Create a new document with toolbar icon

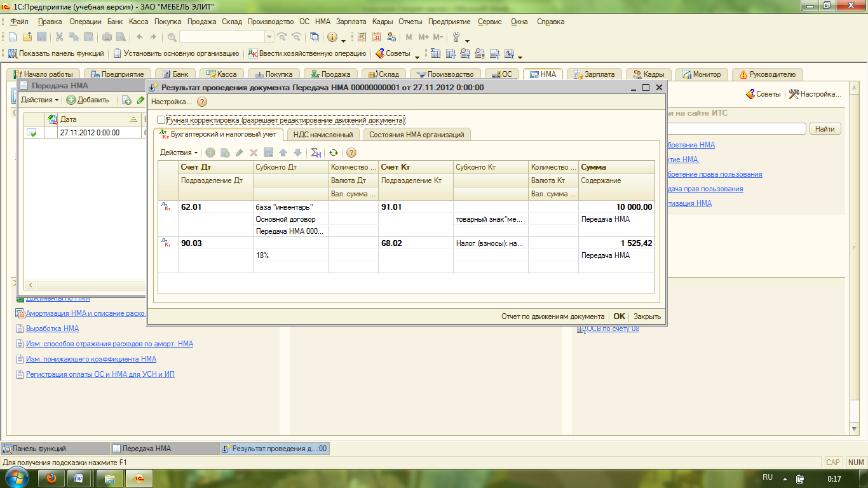point(12,37)
